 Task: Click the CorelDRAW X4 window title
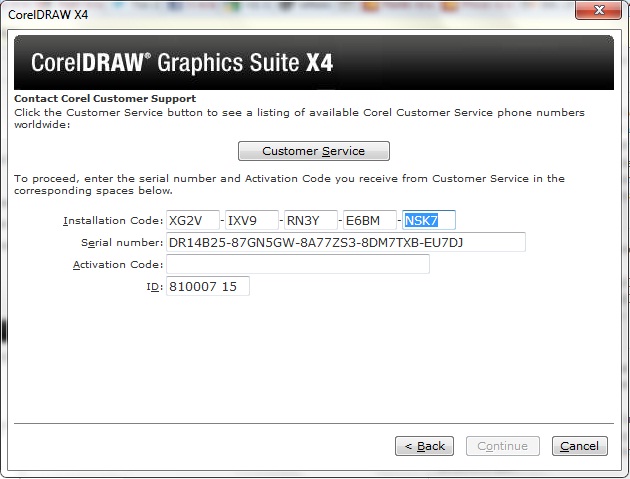click(x=48, y=15)
